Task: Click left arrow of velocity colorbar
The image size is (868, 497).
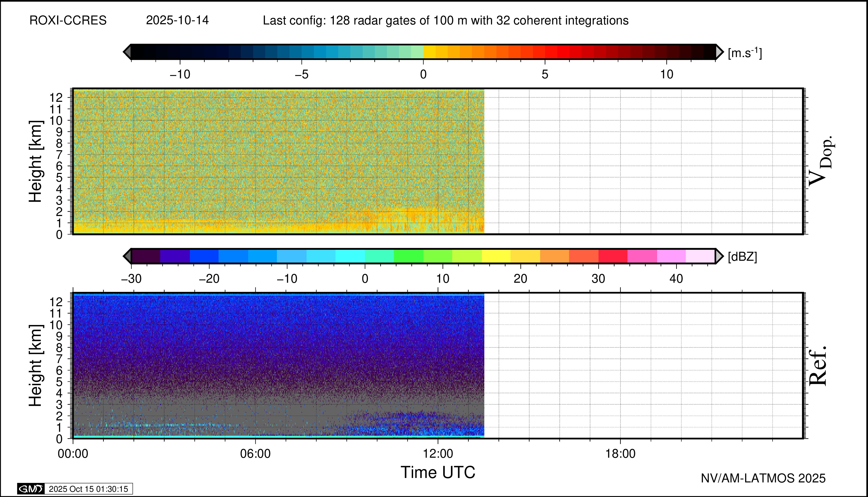Action: [x=127, y=52]
